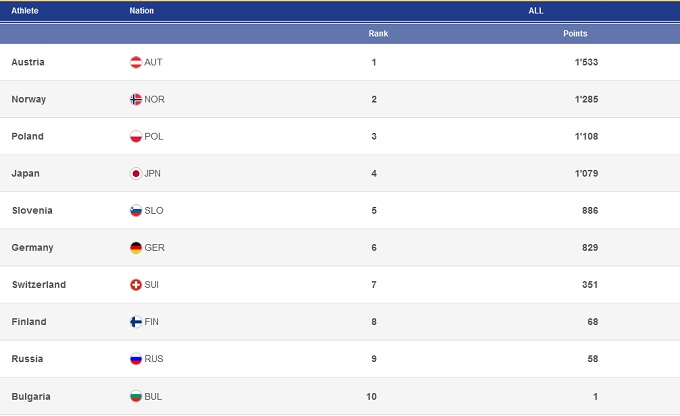Click Bulgaria's rank 10 cell

[372, 396]
